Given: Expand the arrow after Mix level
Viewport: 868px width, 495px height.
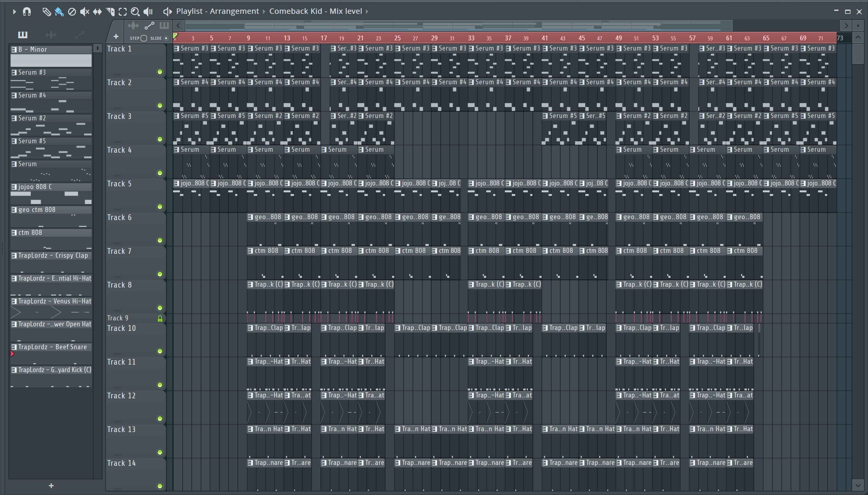Looking at the screenshot, I should 367,11.
